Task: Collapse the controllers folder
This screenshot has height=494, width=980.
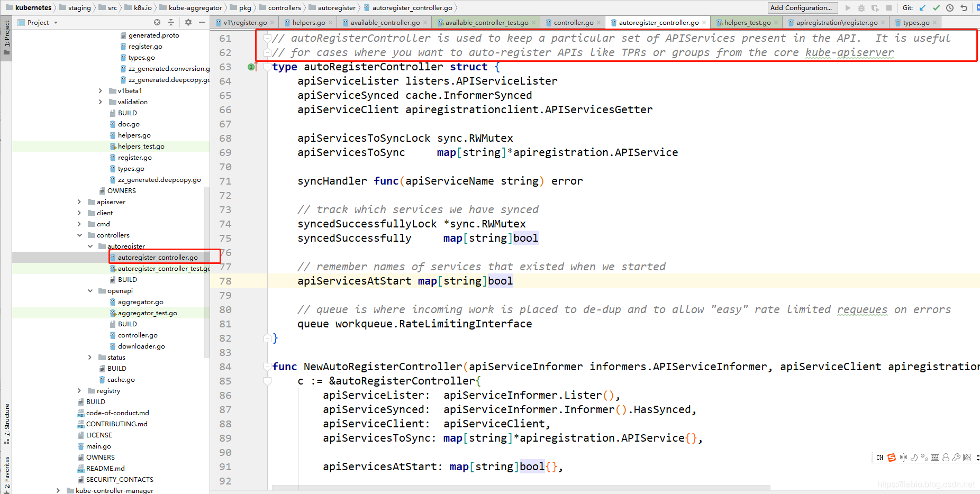Action: (79, 235)
